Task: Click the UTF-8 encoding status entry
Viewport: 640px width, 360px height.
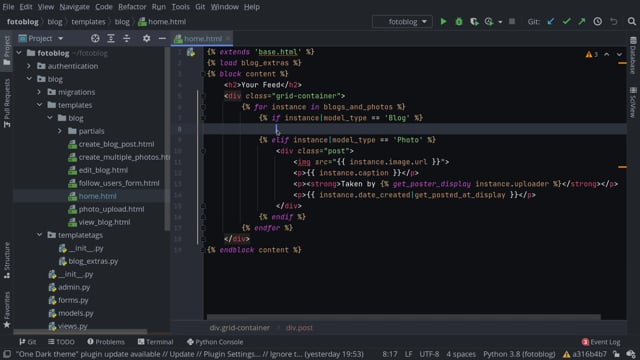Action: click(429, 354)
